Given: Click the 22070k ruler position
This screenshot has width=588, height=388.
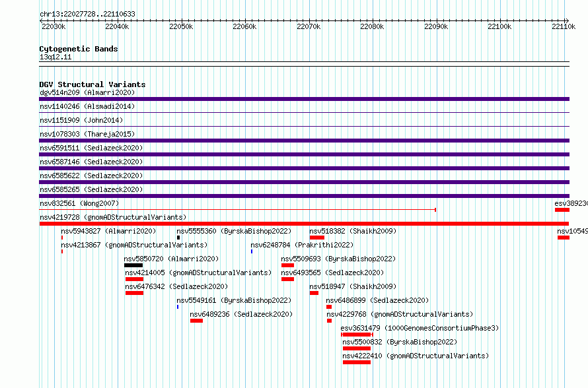Looking at the screenshot, I should click(x=309, y=26).
